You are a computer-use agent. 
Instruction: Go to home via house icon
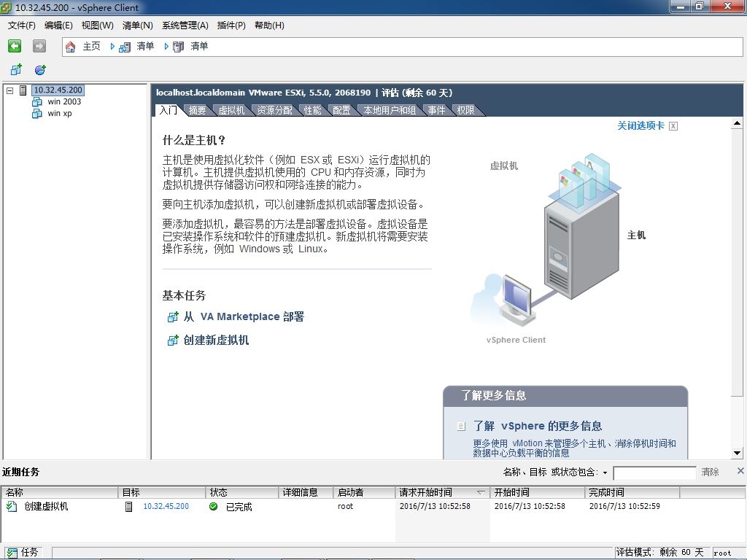tap(71, 47)
